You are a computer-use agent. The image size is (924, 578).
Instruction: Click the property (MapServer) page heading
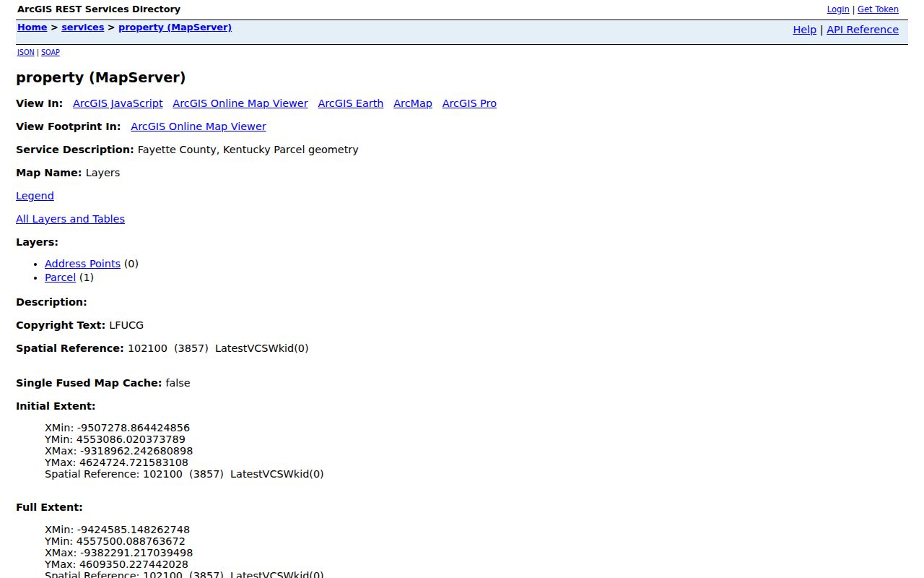pyautogui.click(x=101, y=77)
